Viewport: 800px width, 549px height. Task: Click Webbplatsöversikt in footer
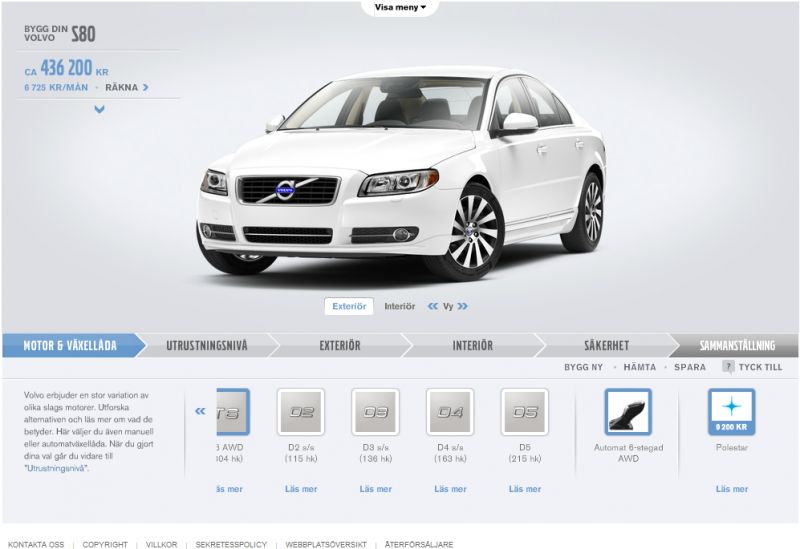tap(326, 544)
